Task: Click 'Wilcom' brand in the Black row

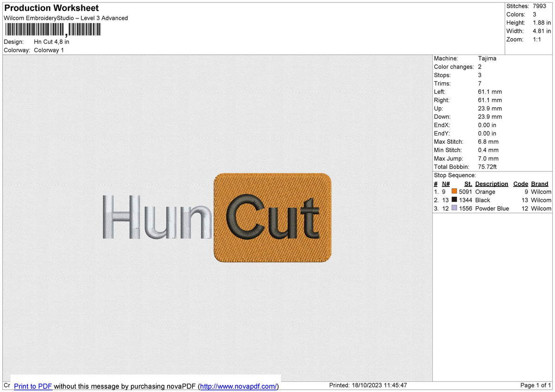Action: tap(541, 200)
